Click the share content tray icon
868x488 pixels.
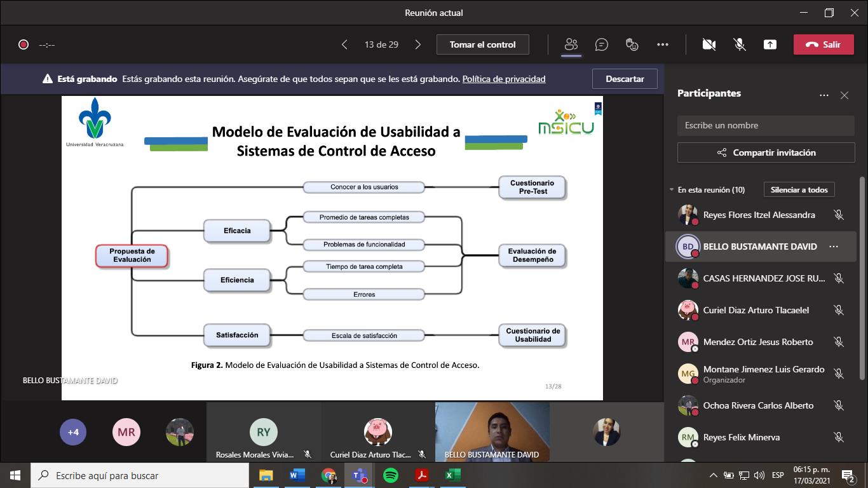[x=770, y=44]
